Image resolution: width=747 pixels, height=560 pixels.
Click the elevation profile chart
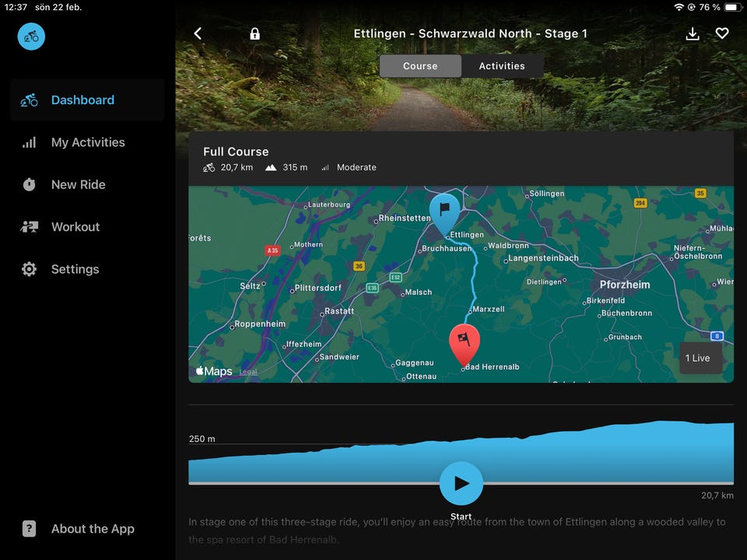point(461,453)
